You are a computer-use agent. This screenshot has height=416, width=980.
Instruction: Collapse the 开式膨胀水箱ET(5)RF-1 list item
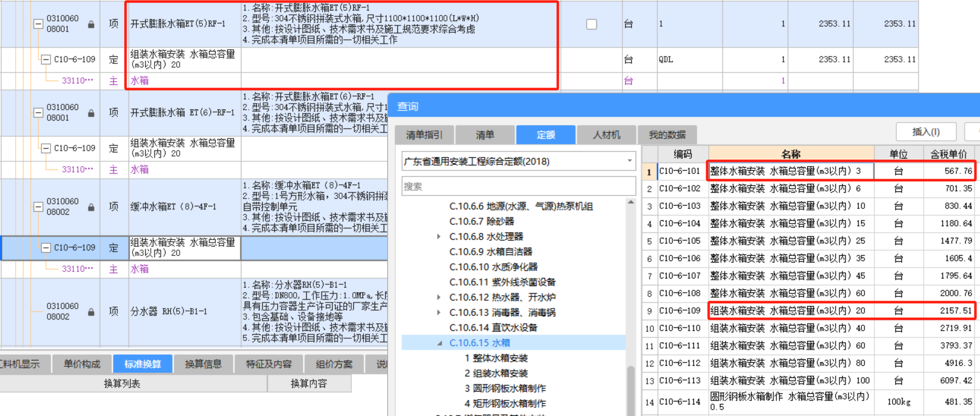pyautogui.click(x=38, y=24)
